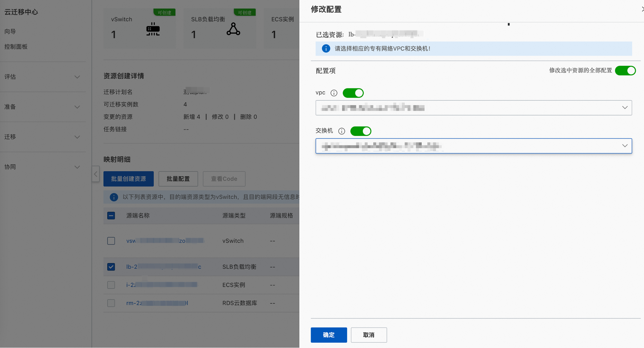
Task: Check the RDS云数据库 row checkbox
Action: click(111, 303)
